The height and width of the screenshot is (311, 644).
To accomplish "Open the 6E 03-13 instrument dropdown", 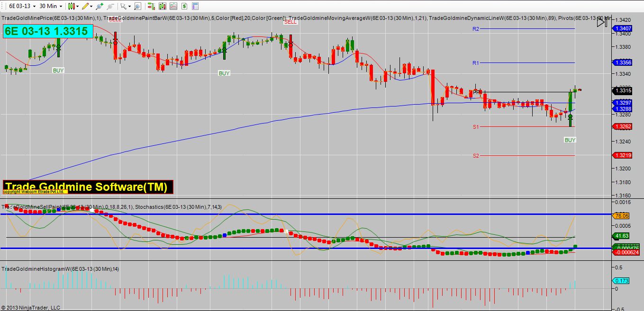I will point(21,6).
